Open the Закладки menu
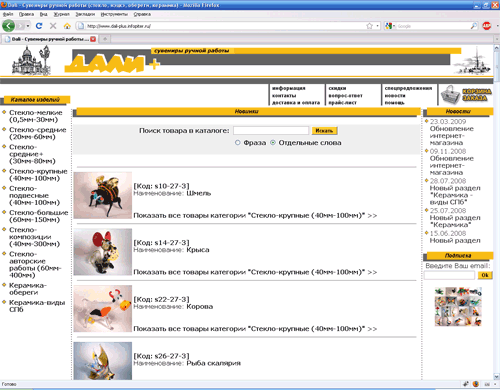Screen dimensions: 500x390 [85, 14]
